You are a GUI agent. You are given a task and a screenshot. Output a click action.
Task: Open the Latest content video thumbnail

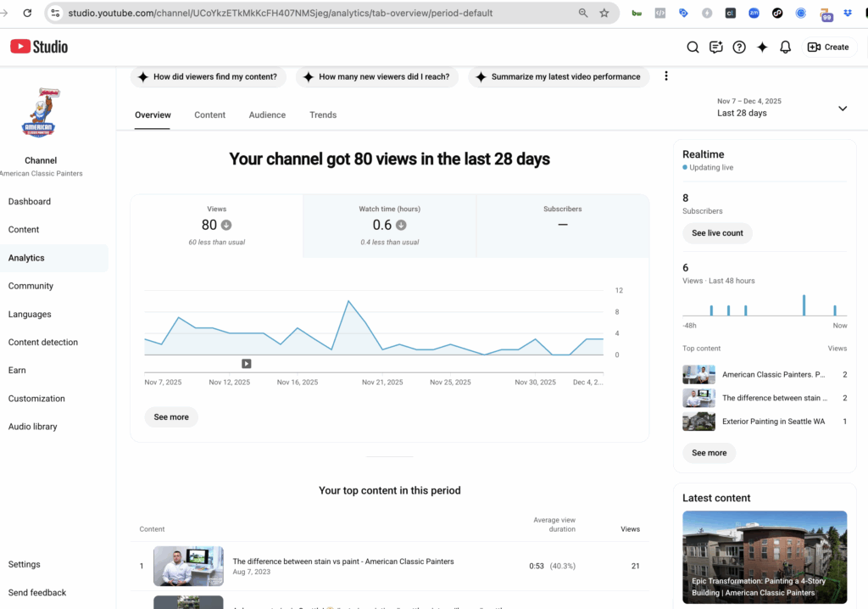[764, 557]
